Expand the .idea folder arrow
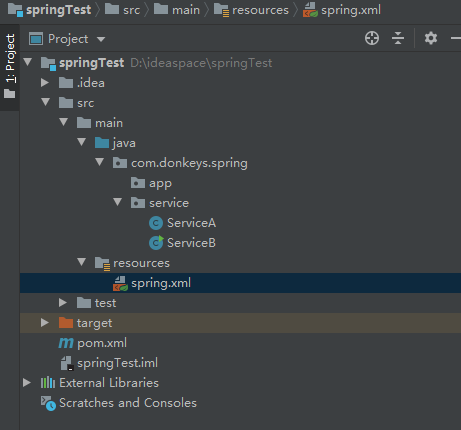 click(45, 82)
